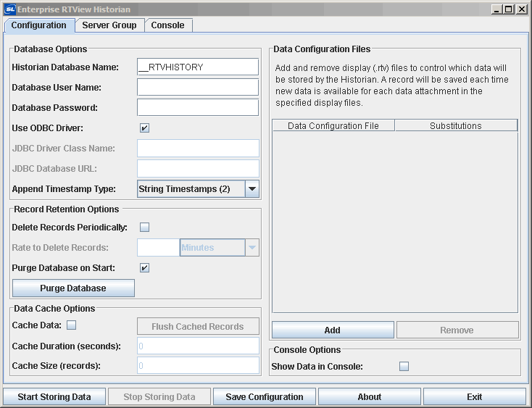Image resolution: width=532 pixels, height=408 pixels.
Task: Maximize the Enterprise RTView Historian window
Action: 509,9
